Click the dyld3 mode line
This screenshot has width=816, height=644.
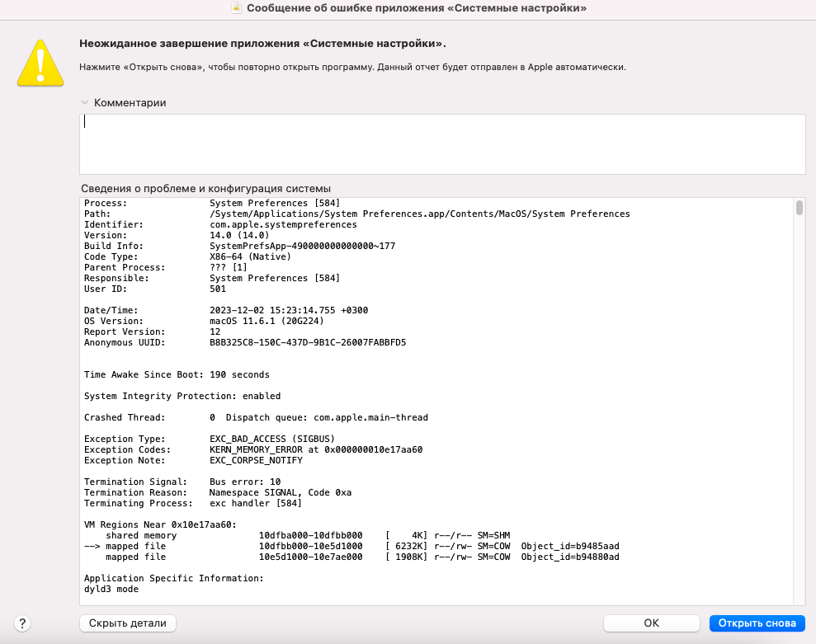click(111, 590)
